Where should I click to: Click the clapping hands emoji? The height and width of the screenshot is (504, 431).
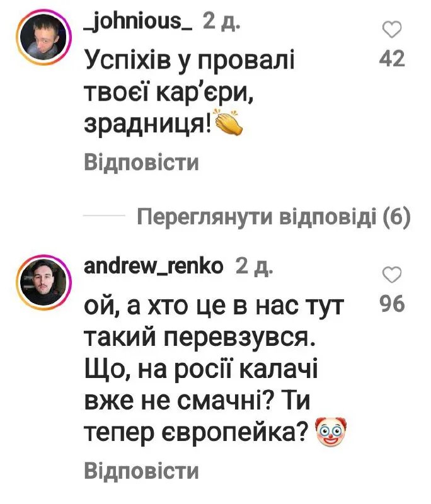pyautogui.click(x=228, y=123)
